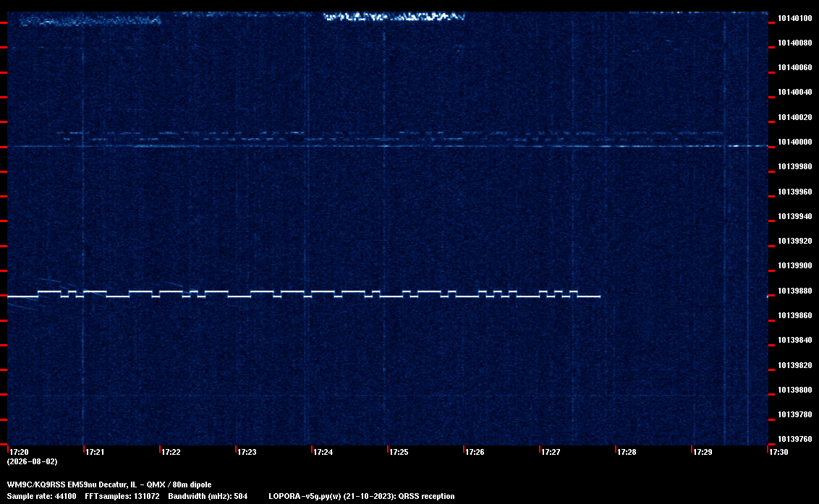Click frequency label 10140000

point(795,142)
